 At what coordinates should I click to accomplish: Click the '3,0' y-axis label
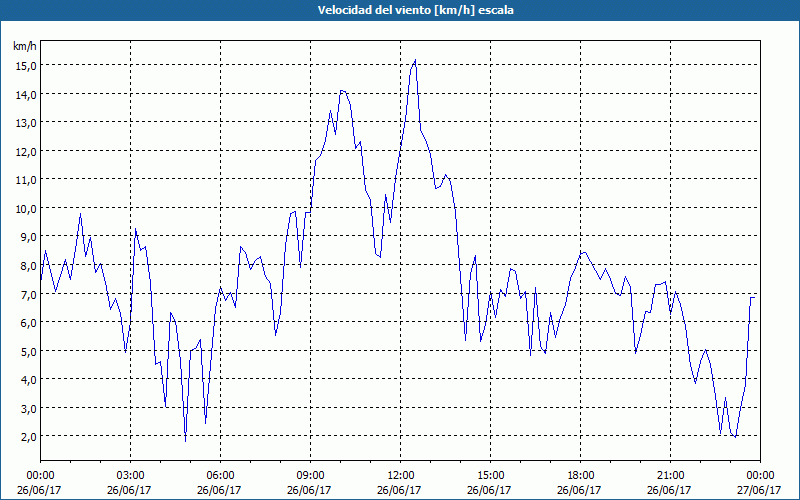tap(28, 408)
